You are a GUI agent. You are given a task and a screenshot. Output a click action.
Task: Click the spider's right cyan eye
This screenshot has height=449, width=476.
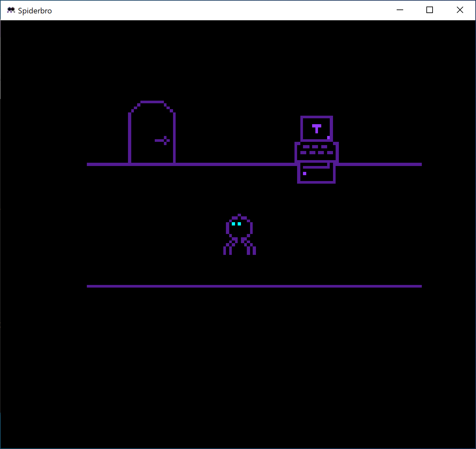click(239, 224)
